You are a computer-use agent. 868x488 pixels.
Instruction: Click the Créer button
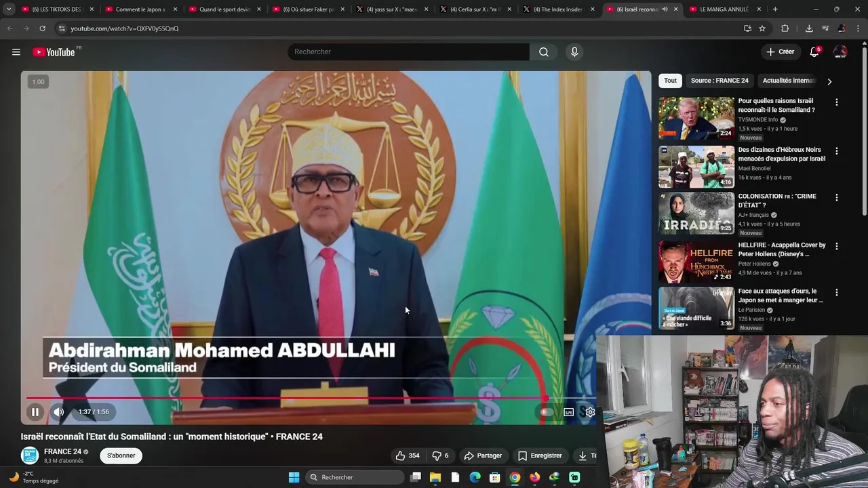780,52
